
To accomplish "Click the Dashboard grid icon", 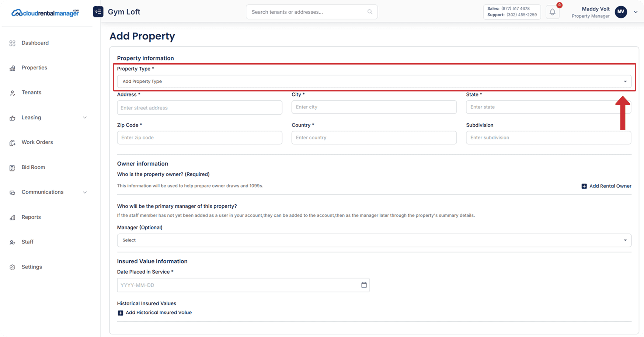I will click(12, 43).
